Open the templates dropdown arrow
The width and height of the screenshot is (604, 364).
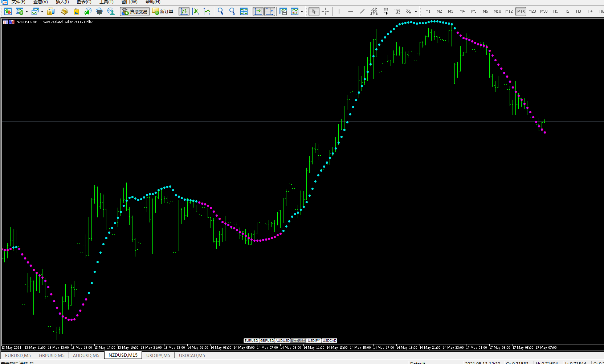click(x=302, y=12)
